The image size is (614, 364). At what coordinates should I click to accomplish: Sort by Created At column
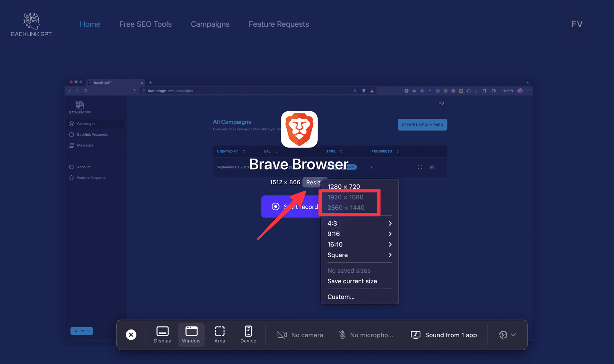coord(231,151)
